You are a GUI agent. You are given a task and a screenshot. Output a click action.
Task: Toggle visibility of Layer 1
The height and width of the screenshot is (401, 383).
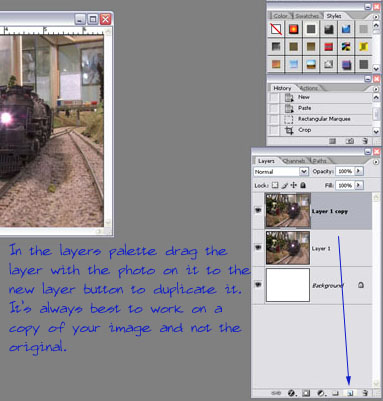pyautogui.click(x=258, y=248)
